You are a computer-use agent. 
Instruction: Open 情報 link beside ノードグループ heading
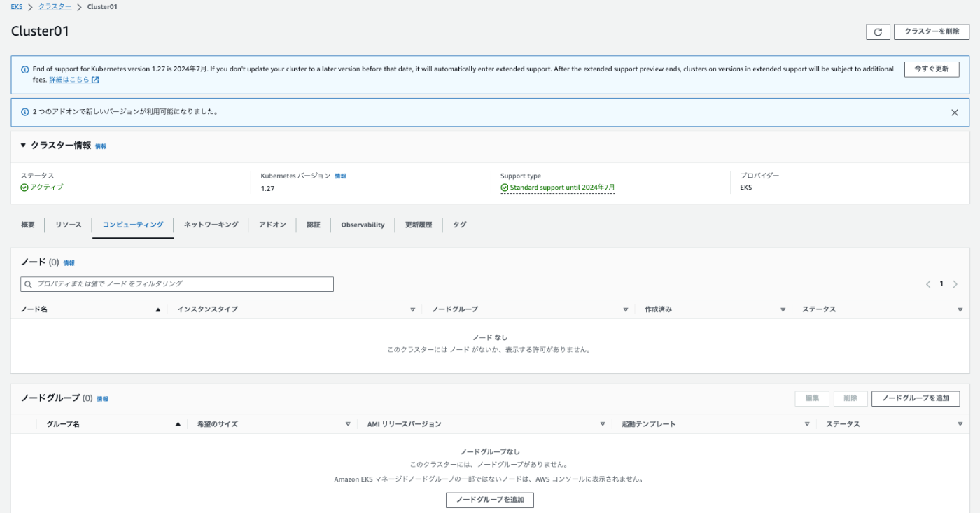[102, 399]
